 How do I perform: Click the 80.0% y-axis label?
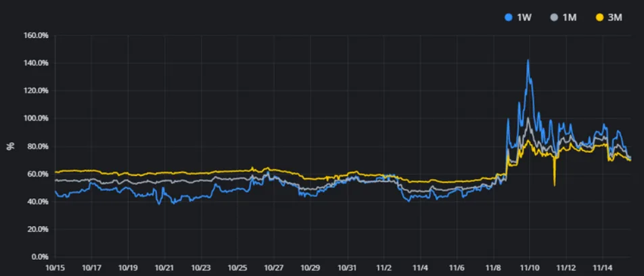39,146
